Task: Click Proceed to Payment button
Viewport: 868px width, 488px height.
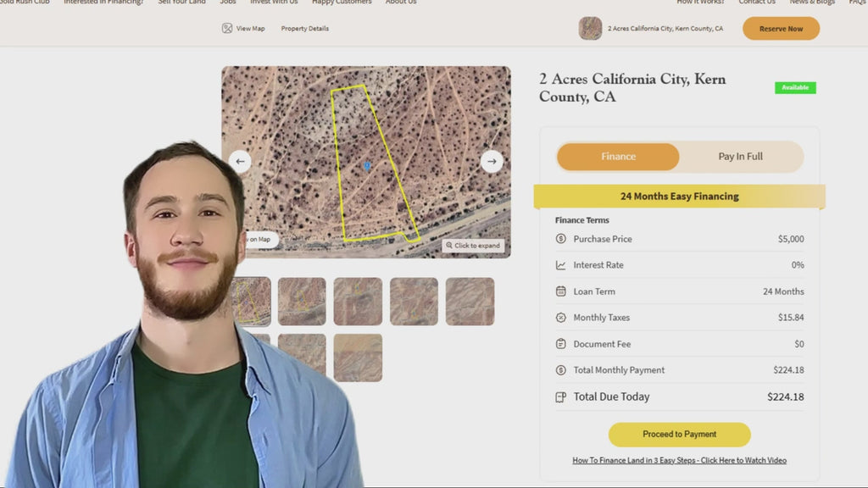Action: click(679, 435)
